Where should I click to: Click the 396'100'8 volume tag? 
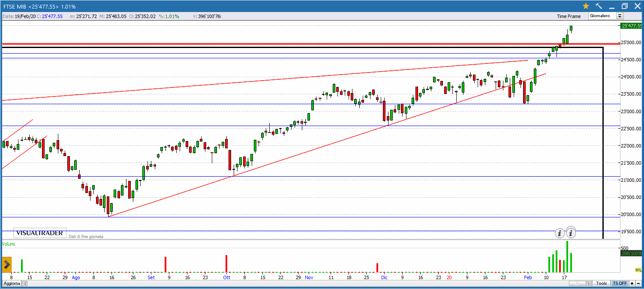(632, 253)
